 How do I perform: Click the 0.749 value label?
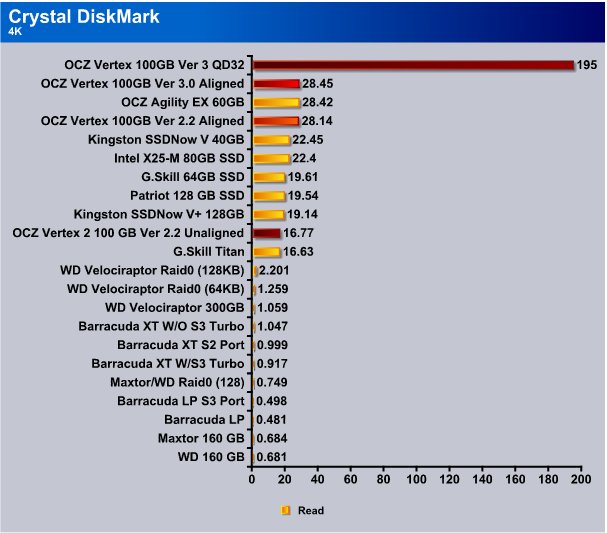tap(272, 382)
